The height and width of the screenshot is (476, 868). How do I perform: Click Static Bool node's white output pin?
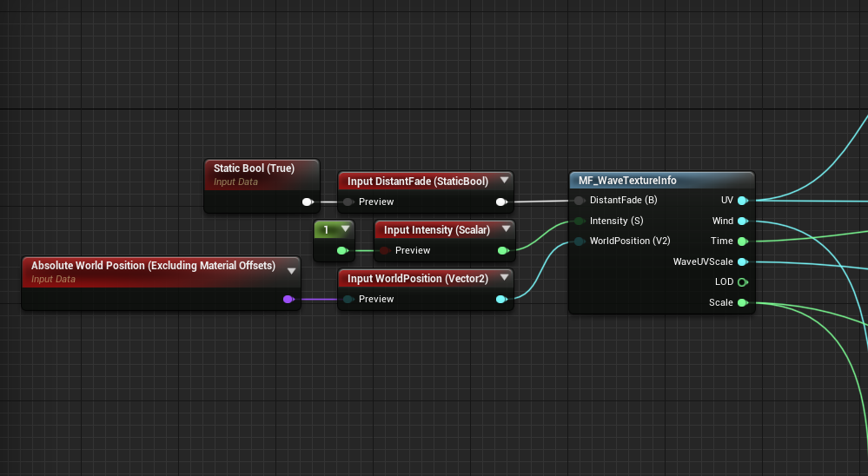(x=307, y=202)
